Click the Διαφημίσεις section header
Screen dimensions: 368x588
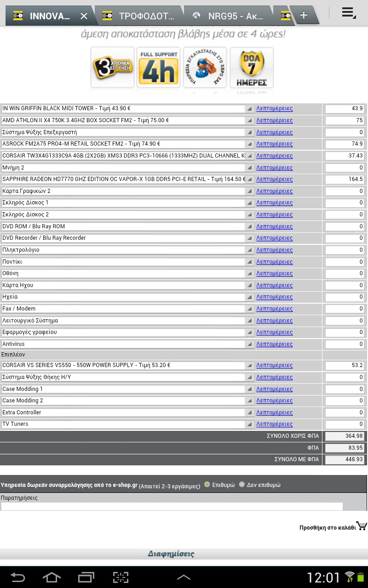point(171,554)
